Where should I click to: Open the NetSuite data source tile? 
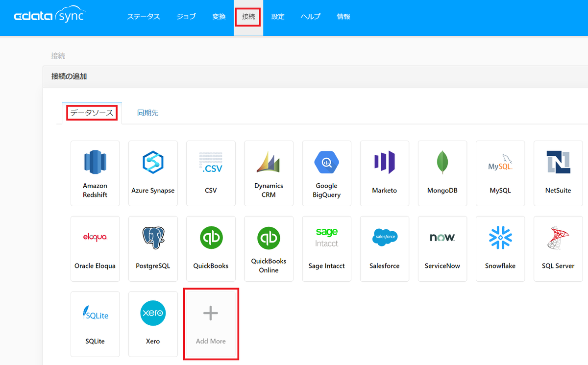pyautogui.click(x=558, y=173)
